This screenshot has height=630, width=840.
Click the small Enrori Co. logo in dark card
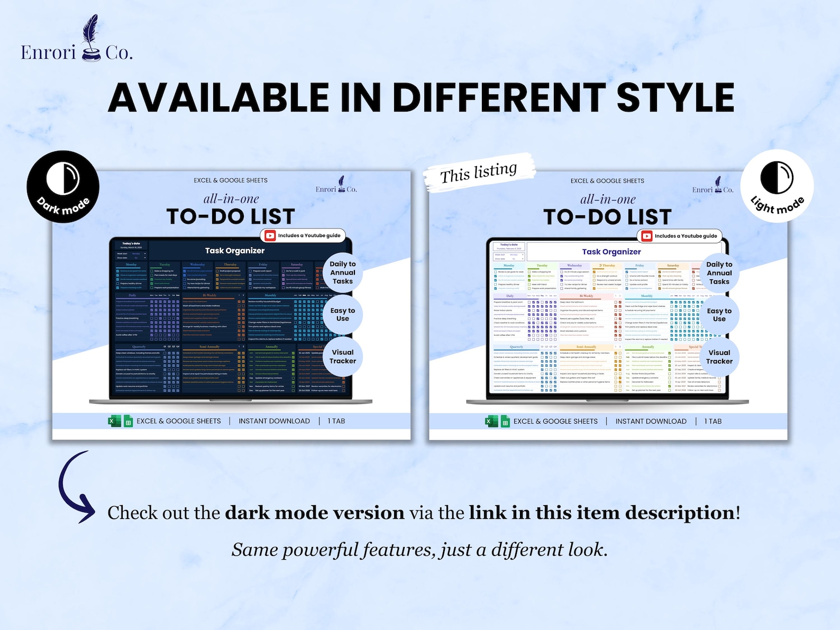pyautogui.click(x=336, y=185)
